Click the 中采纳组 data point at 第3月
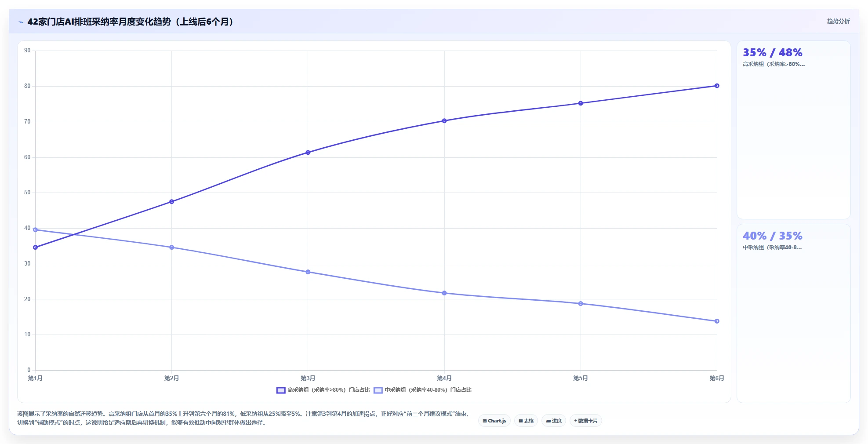Viewport: 868px width, 444px height. (308, 272)
